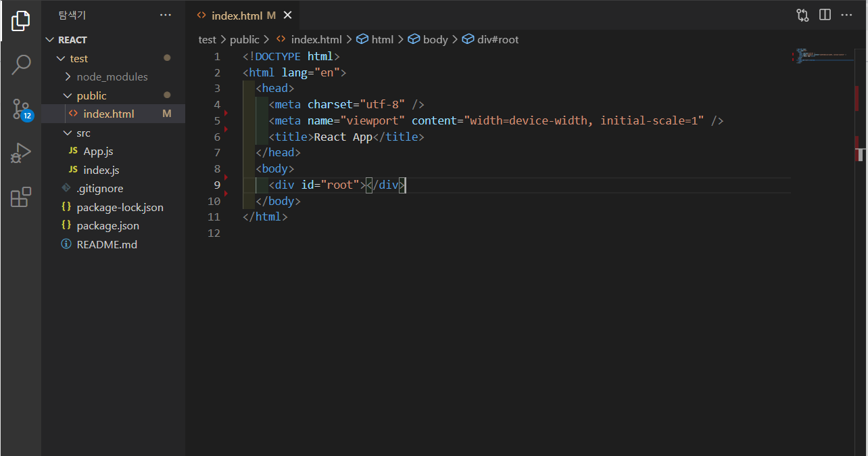Click the code minimap preview
This screenshot has width=868, height=456.
(822, 55)
